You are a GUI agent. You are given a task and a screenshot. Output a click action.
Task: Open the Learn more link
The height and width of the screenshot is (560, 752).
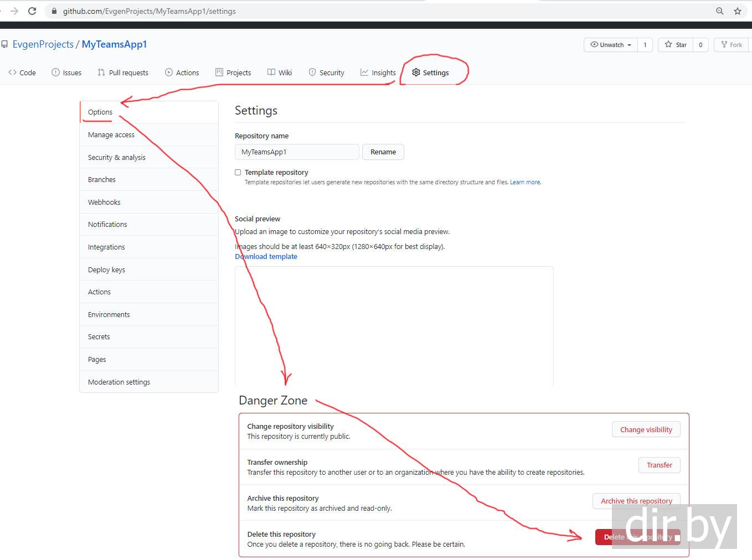(x=525, y=182)
